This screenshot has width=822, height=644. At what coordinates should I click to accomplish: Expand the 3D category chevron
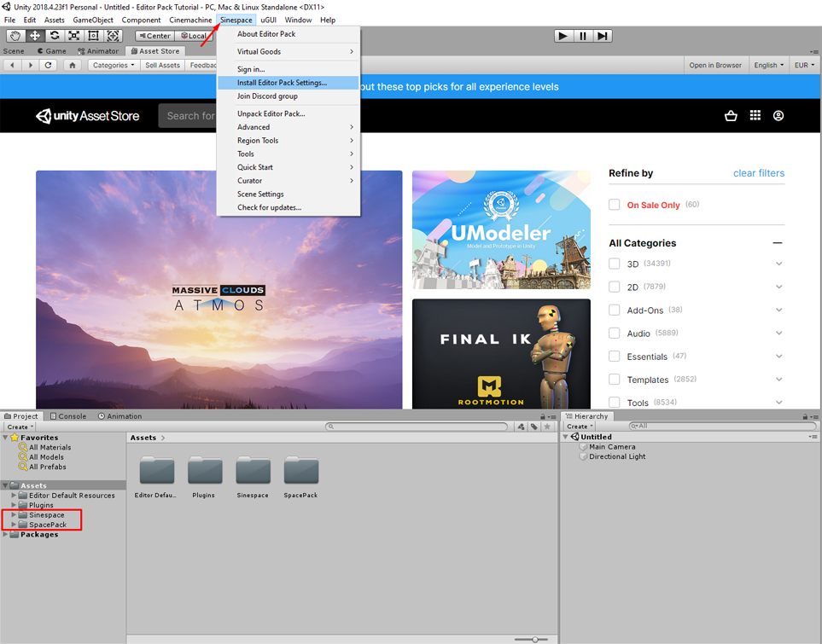pos(779,264)
